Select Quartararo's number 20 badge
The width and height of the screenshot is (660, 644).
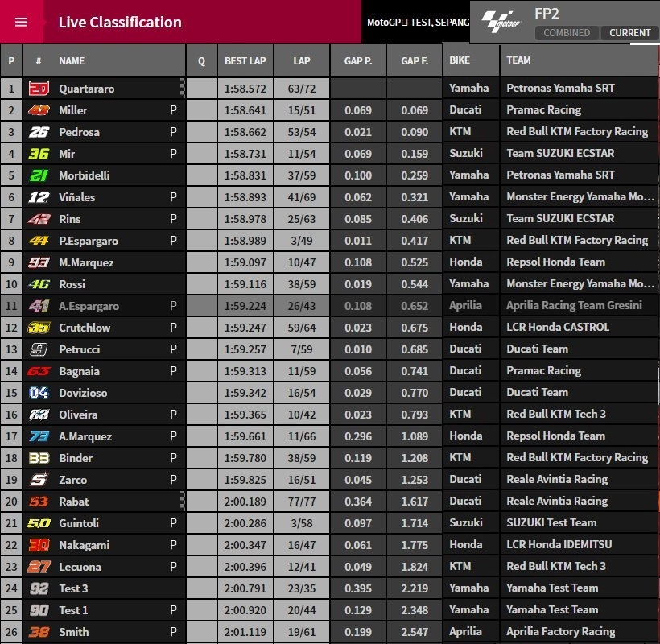(39, 89)
